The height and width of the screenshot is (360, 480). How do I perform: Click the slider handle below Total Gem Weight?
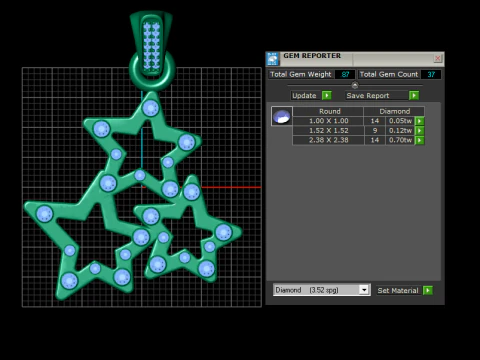(x=355, y=85)
